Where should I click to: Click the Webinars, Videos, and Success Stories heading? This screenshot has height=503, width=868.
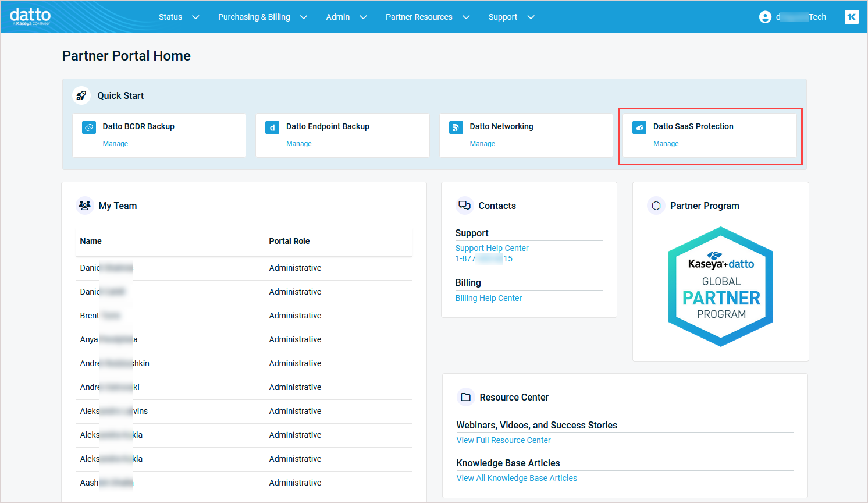537,425
